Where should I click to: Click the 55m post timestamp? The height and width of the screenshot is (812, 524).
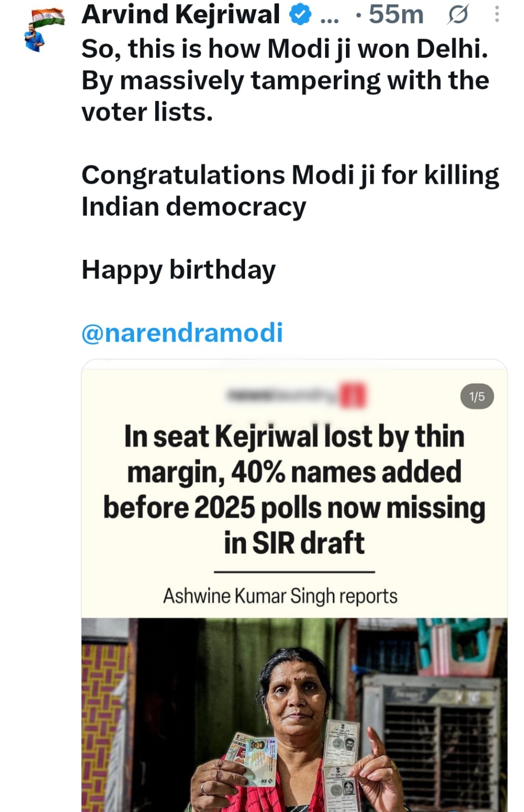coord(396,15)
